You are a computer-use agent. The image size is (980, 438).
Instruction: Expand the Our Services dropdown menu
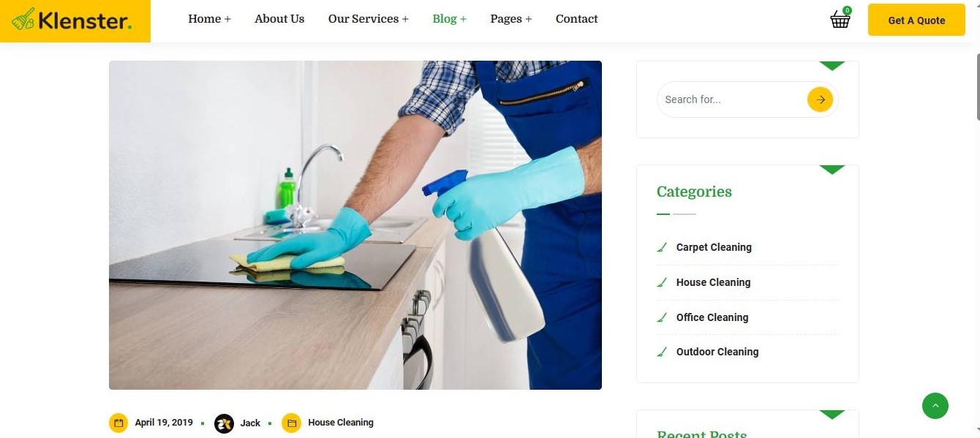pyautogui.click(x=368, y=19)
